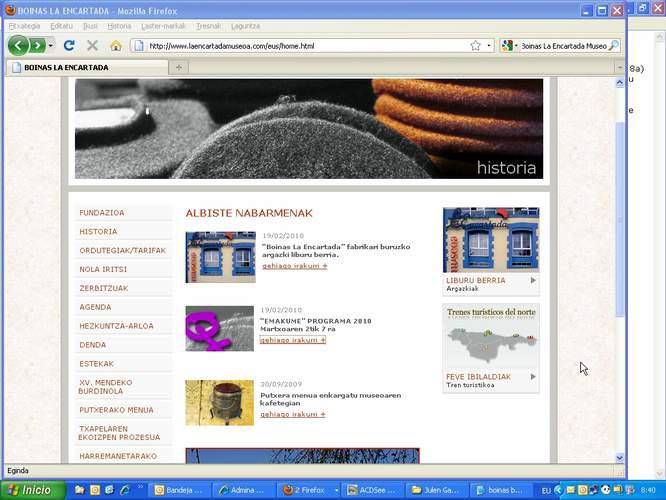Open the putxera pot thumbnail
666x500 pixels.
point(220,403)
